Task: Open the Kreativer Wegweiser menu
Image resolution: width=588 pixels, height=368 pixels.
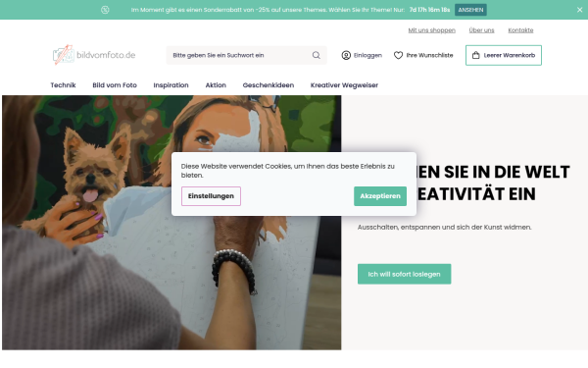Action: [x=344, y=85]
